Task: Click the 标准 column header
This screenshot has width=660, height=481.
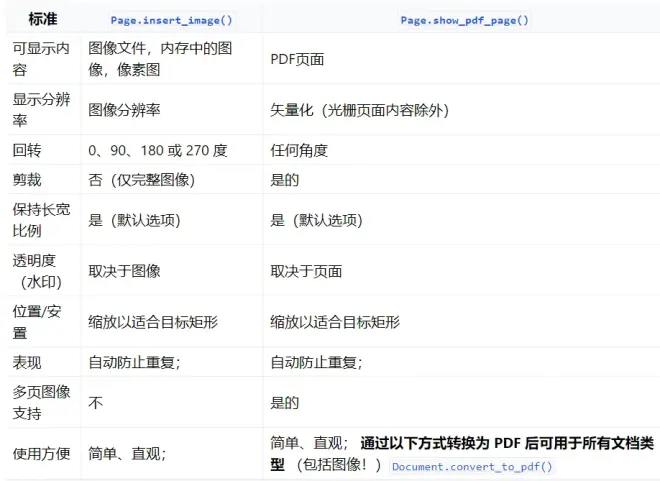Action: (x=43, y=19)
